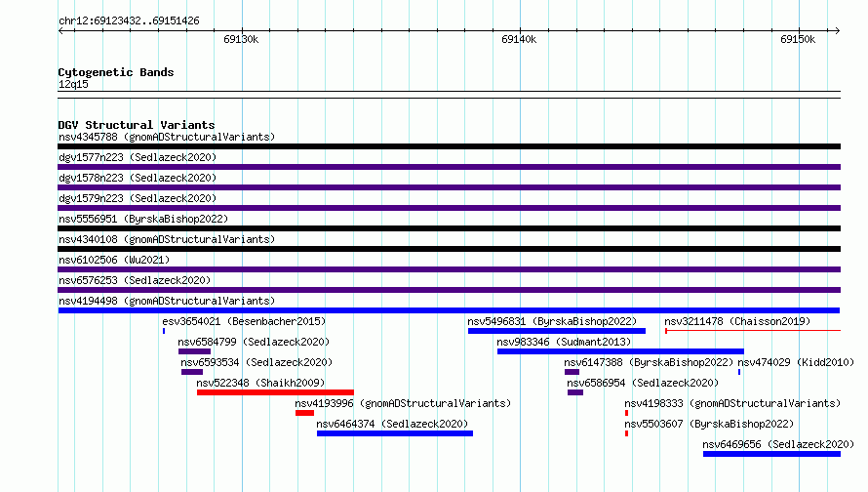Click the purple bar for dgv1578n223
This screenshot has width=868, height=492.
pos(449,187)
